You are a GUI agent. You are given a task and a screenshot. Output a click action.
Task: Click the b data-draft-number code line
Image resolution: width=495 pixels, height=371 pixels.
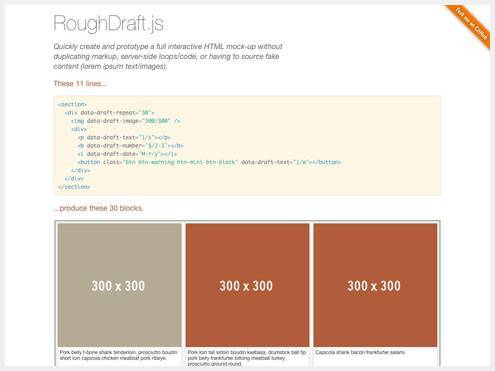point(131,146)
